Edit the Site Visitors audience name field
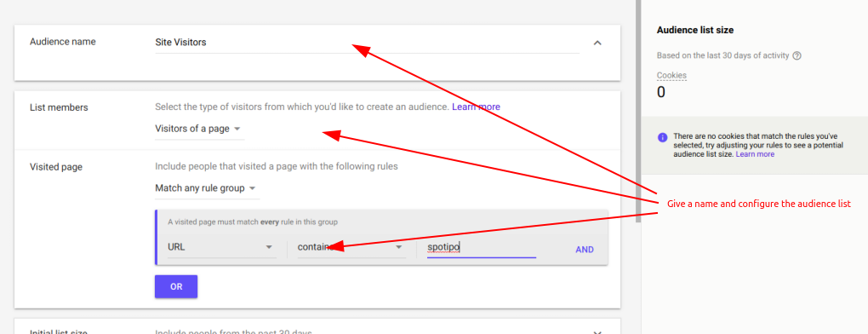This screenshot has width=868, height=334. (367, 43)
